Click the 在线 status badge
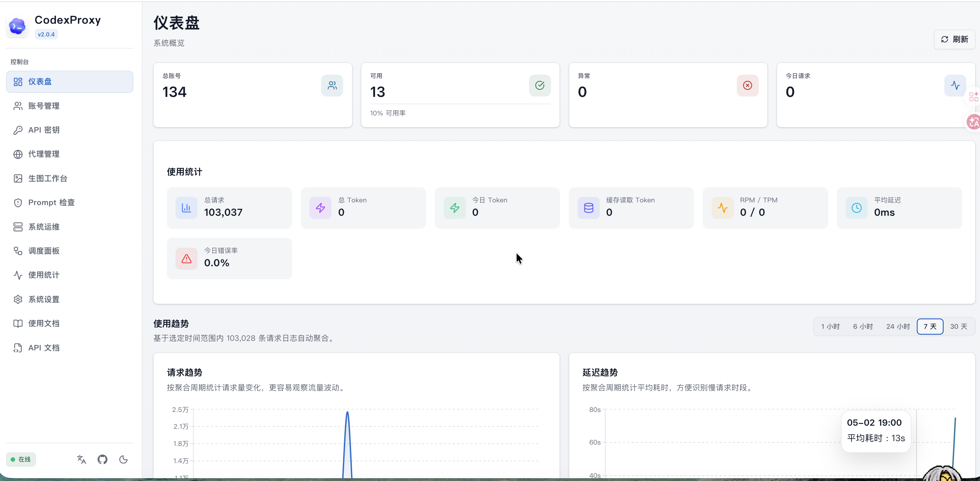Screen dimensions: 980x481 21,459
